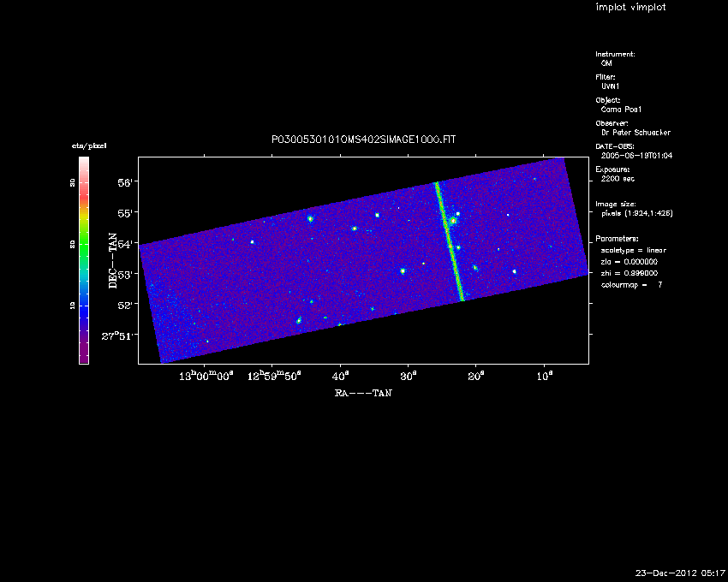Click observer name 'Dr Peter Schuecker'
This screenshot has height=582, width=728.
[x=636, y=133]
